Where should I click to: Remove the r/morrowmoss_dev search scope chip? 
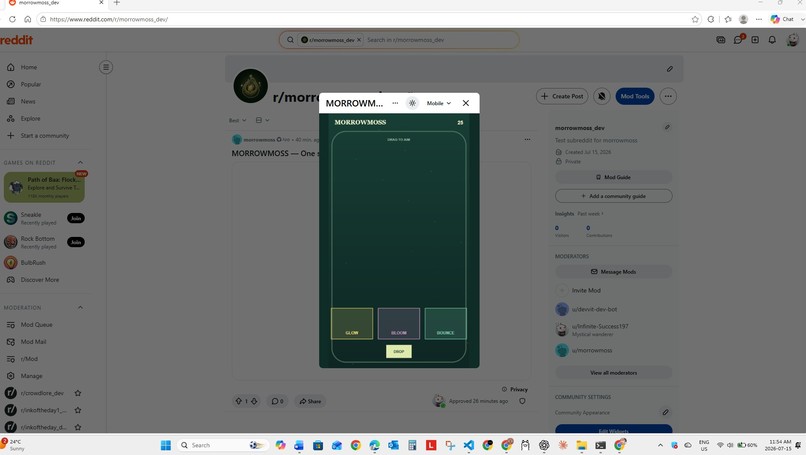point(359,40)
